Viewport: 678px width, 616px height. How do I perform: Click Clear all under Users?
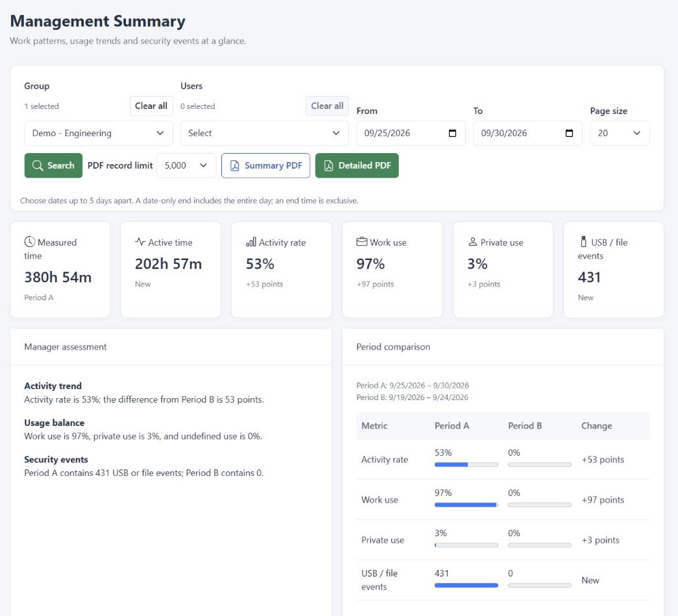328,106
